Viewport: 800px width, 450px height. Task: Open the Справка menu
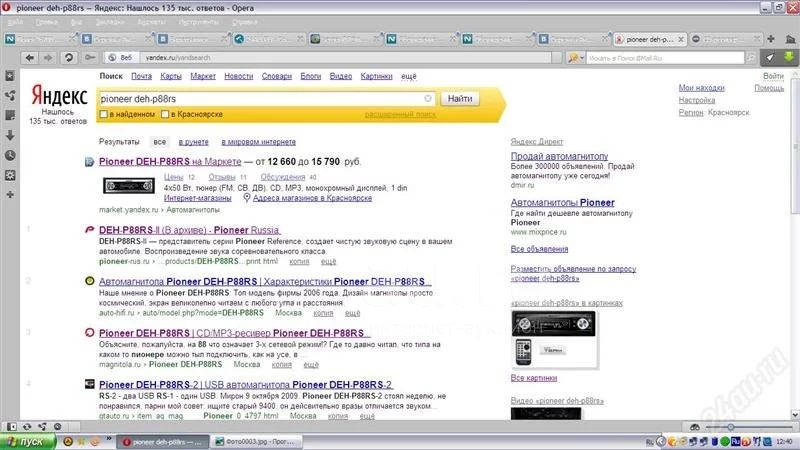pyautogui.click(x=244, y=22)
